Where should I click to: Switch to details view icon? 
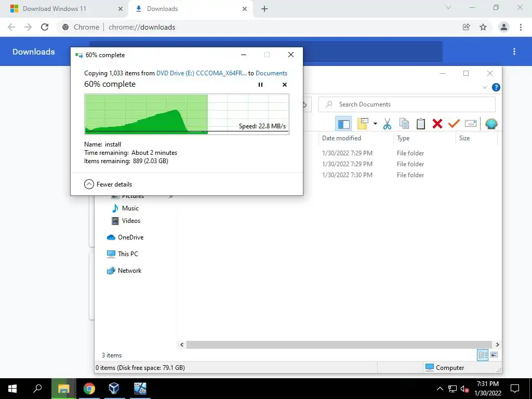point(483,355)
